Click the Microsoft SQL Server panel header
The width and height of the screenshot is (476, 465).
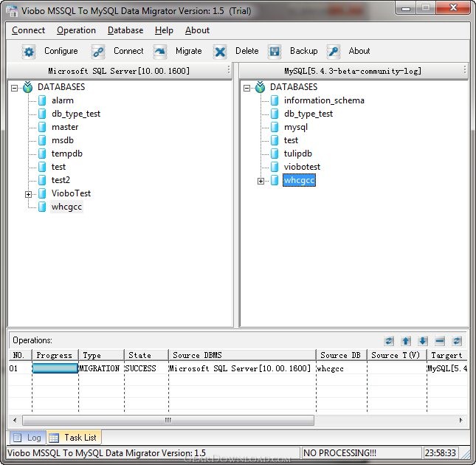pyautogui.click(x=119, y=71)
